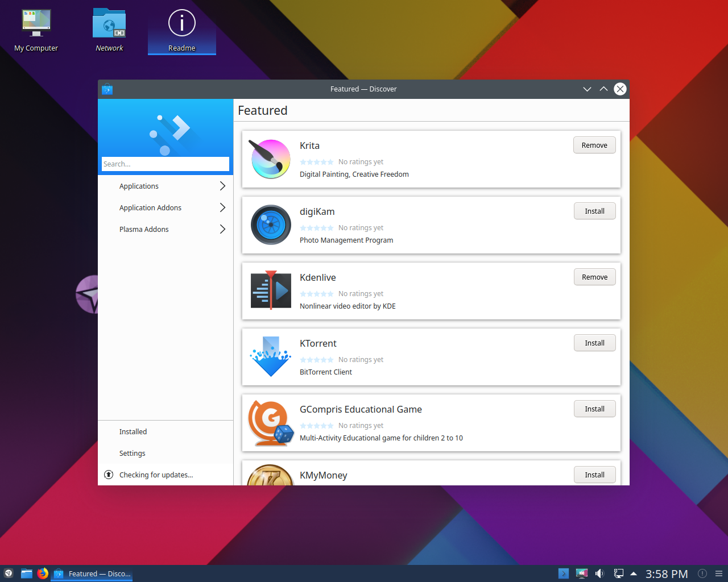728x582 pixels.
Task: Launch Firefox from the taskbar
Action: coord(43,573)
